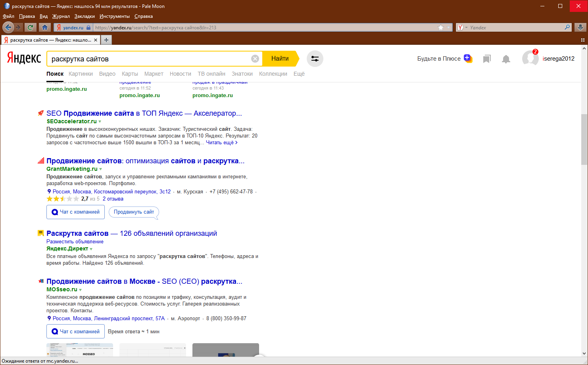Image resolution: width=588 pixels, height=365 pixels.
Task: Click the vertical scrollbar thumb
Action: click(584, 140)
